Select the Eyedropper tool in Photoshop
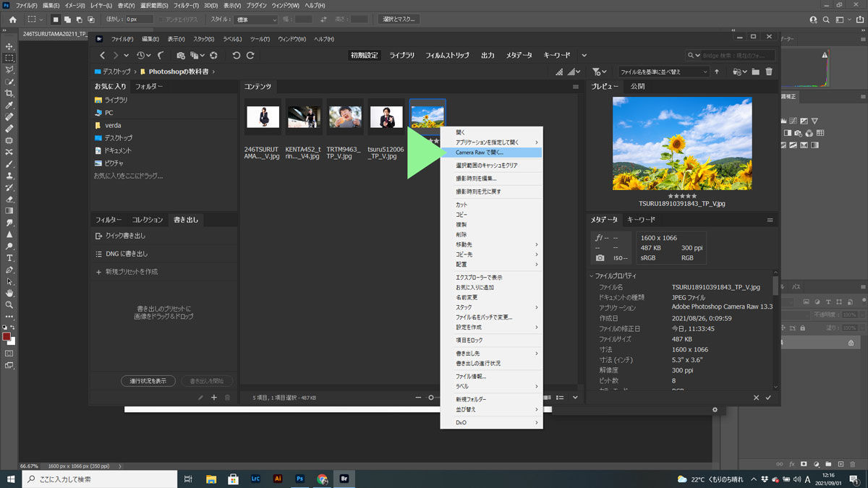Image resolution: width=868 pixels, height=488 pixels. 9,105
